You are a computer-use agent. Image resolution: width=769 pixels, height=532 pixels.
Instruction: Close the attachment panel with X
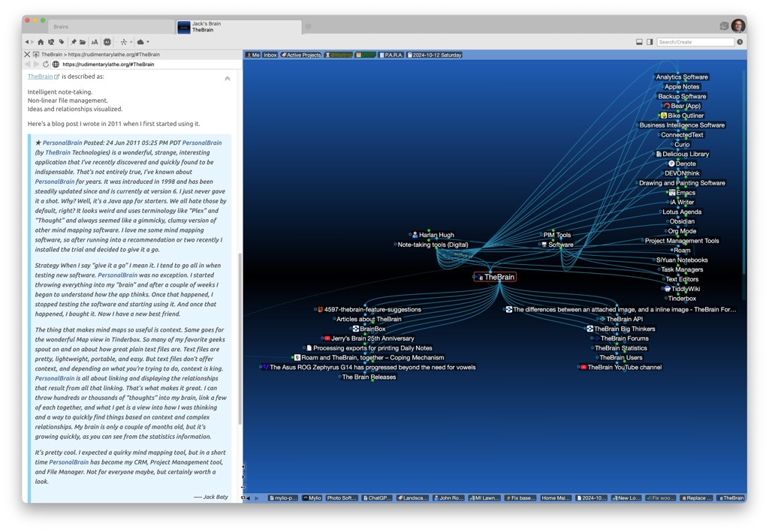pyautogui.click(x=27, y=54)
